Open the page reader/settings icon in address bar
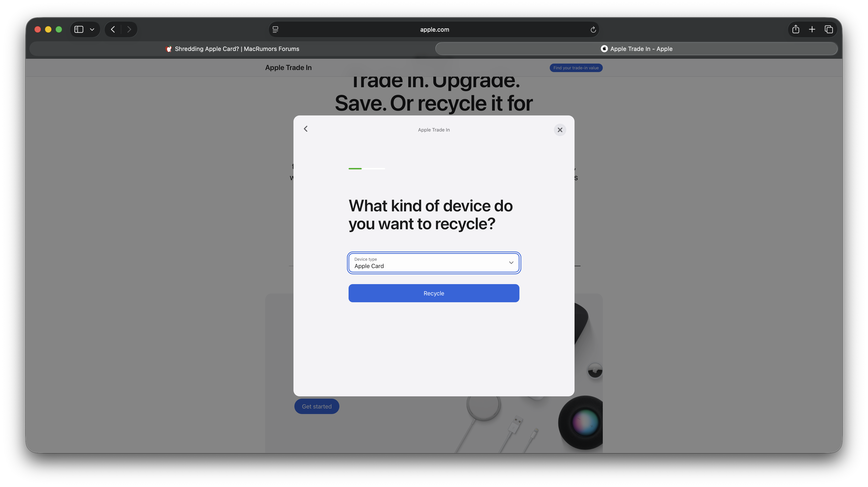This screenshot has width=868, height=487. coord(275,30)
